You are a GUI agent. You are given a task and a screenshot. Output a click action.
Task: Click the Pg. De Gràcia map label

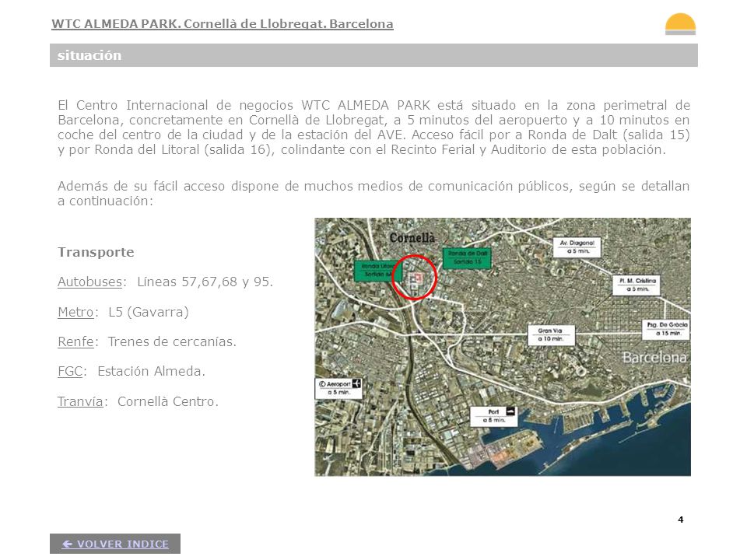667,329
